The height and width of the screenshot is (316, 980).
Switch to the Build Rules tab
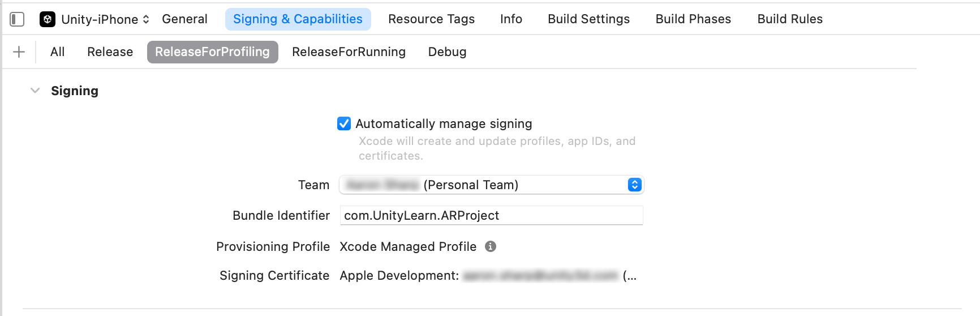pos(790,19)
